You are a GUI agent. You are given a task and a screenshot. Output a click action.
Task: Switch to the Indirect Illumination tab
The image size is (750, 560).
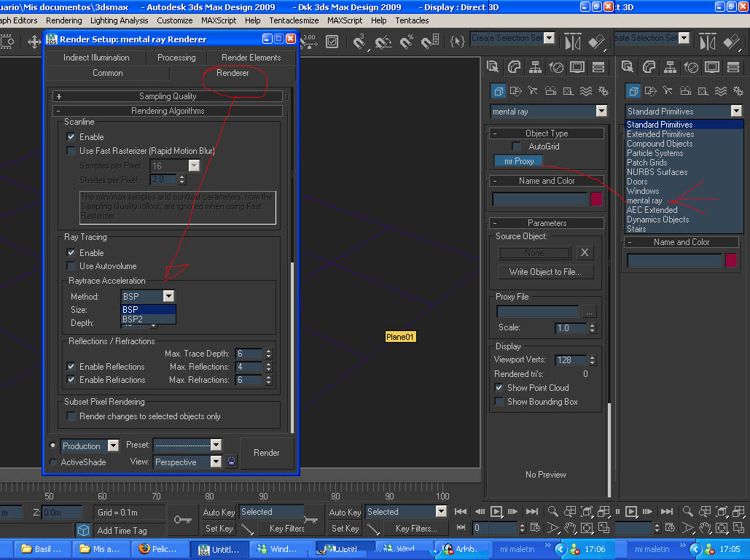click(x=96, y=58)
